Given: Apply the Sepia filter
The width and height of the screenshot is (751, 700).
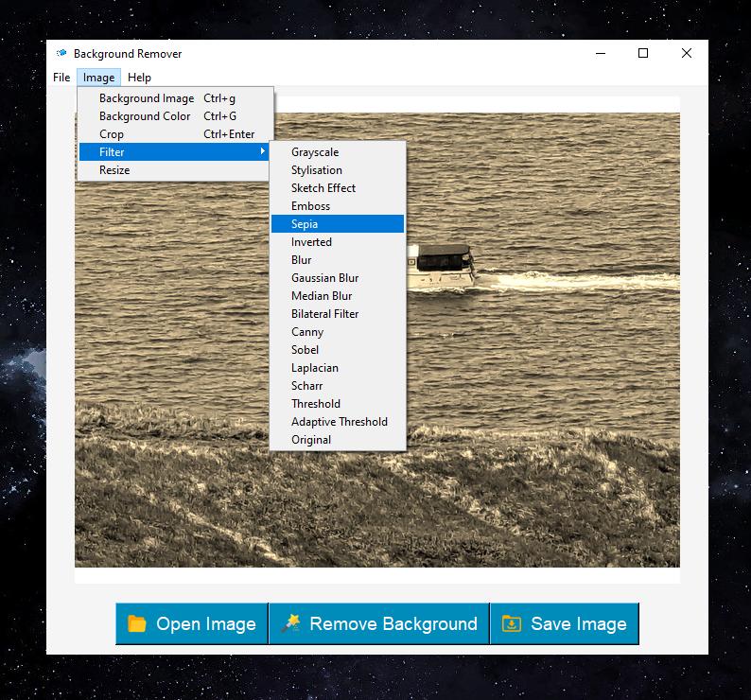Looking at the screenshot, I should [x=305, y=224].
